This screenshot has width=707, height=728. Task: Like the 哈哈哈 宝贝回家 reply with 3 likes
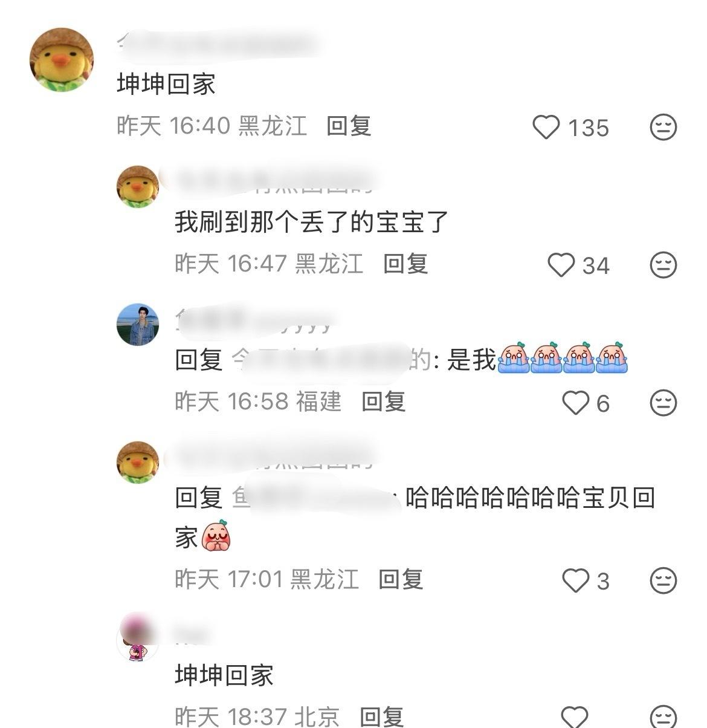coord(575,580)
